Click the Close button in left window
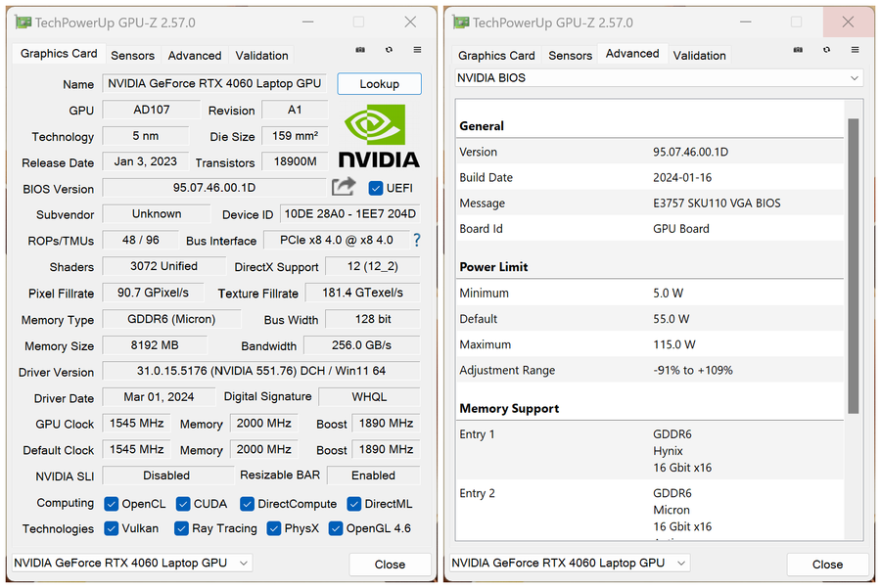 [390, 565]
